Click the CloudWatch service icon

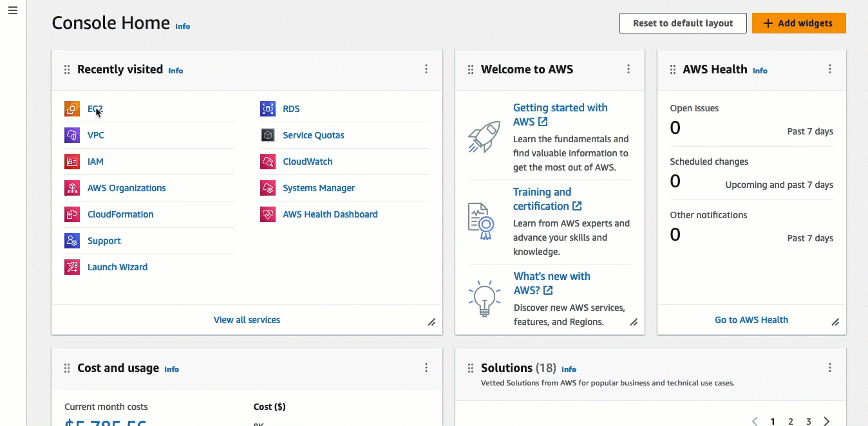(267, 162)
